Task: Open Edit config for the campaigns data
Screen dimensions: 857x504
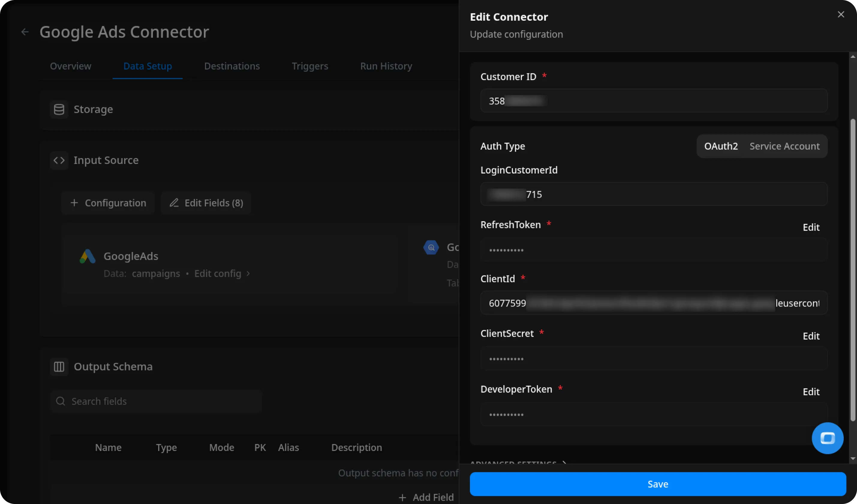Action: 218,273
